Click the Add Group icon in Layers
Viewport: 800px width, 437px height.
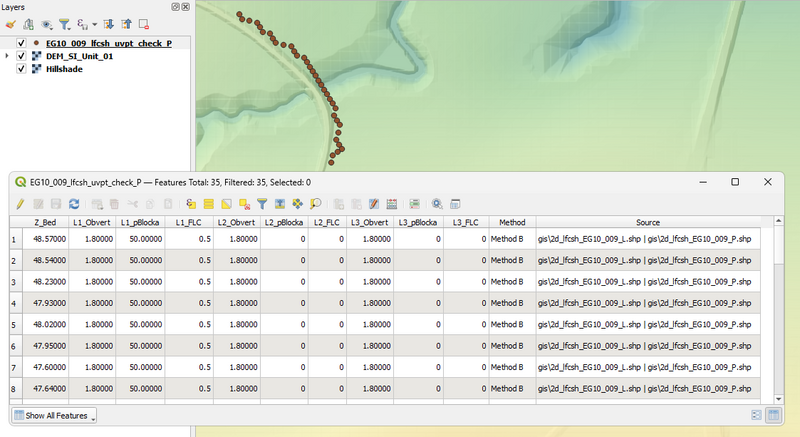(28, 23)
